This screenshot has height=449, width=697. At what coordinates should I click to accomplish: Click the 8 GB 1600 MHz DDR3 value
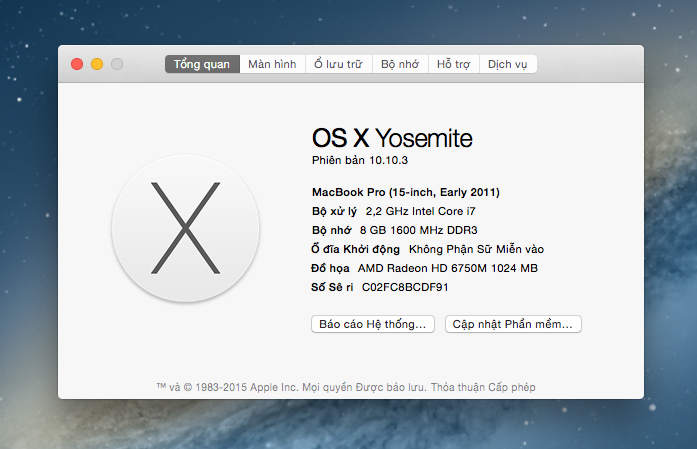(x=418, y=230)
